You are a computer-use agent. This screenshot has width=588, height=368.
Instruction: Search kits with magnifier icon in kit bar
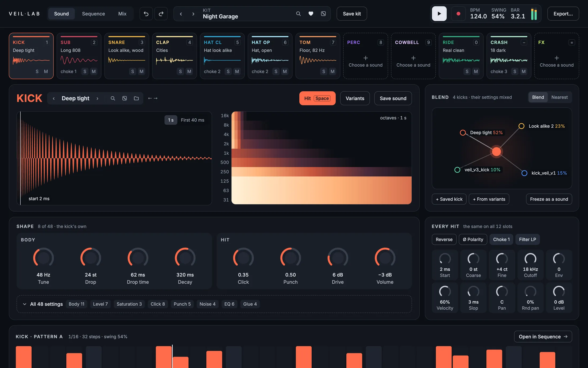(298, 14)
